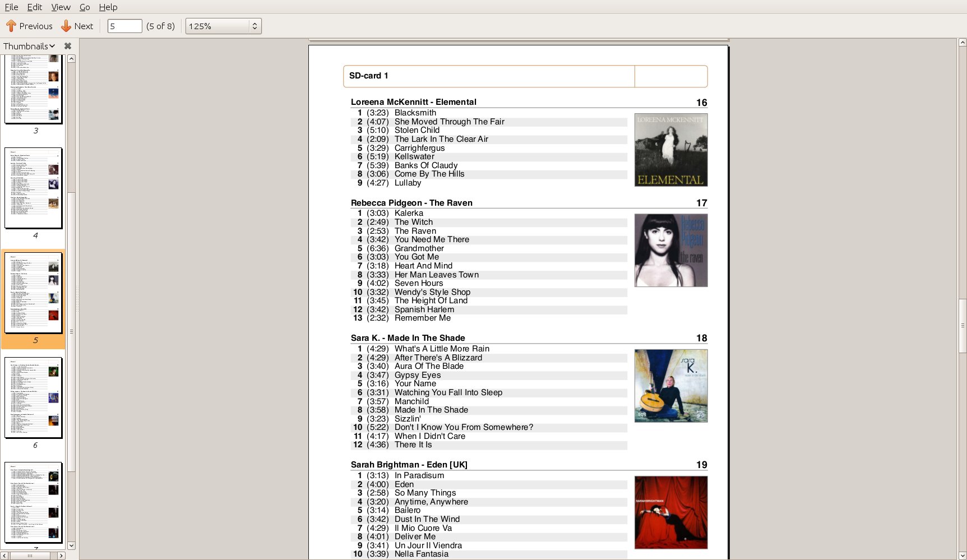Click track 'The Lark In The Clear Air'
This screenshot has height=560, width=967.
coord(441,139)
